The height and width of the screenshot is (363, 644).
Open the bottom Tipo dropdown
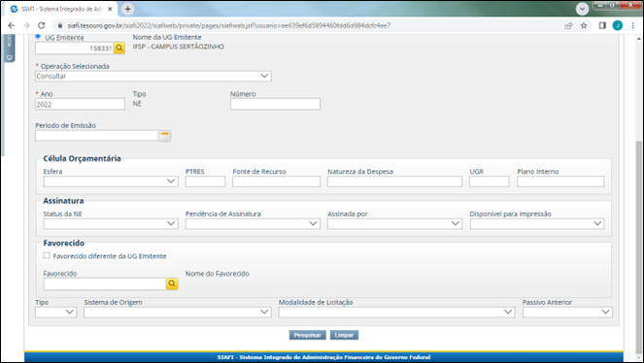point(56,313)
